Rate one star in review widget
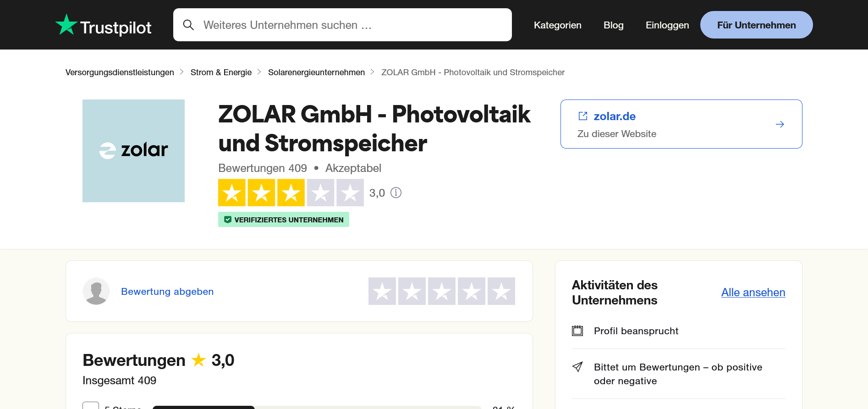The width and height of the screenshot is (868, 409). click(382, 291)
